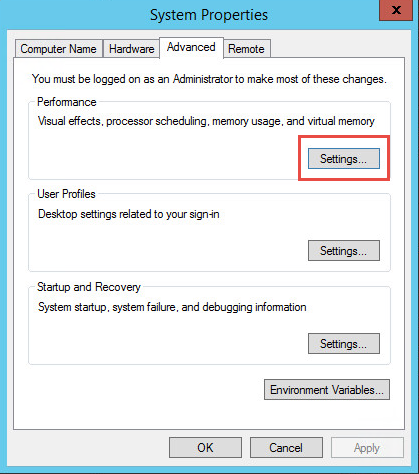Switch to the Computer Name tab
This screenshot has height=474, width=419.
pyautogui.click(x=59, y=49)
